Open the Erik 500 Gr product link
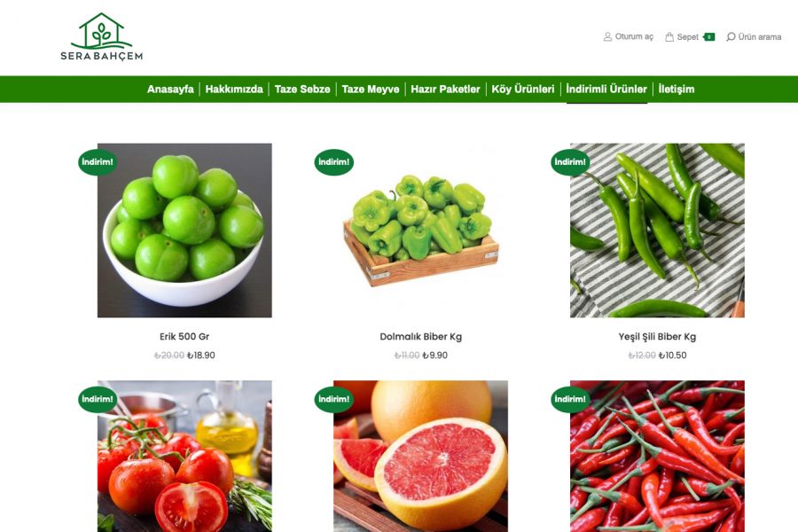Viewport: 798px width, 532px height. point(184,337)
